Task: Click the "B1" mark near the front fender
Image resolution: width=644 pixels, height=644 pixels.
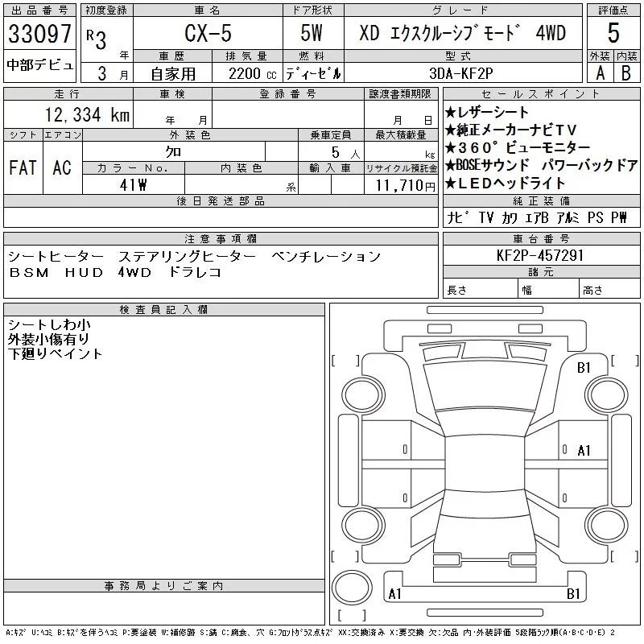Action: click(x=584, y=368)
